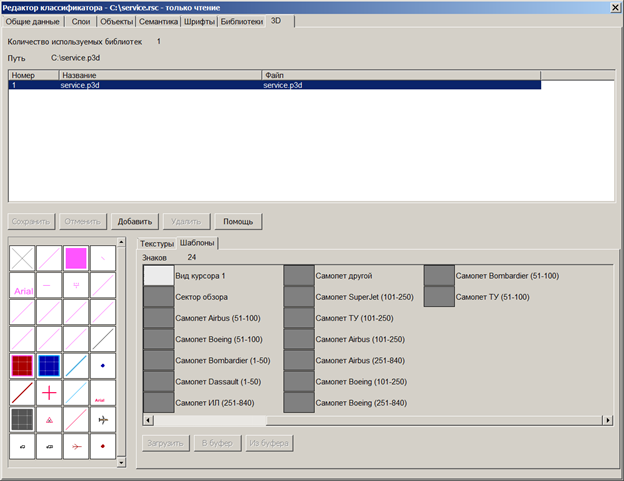Click the symbol palette scroll-down arrow
Image resolution: width=624 pixels, height=481 pixels.
click(122, 462)
